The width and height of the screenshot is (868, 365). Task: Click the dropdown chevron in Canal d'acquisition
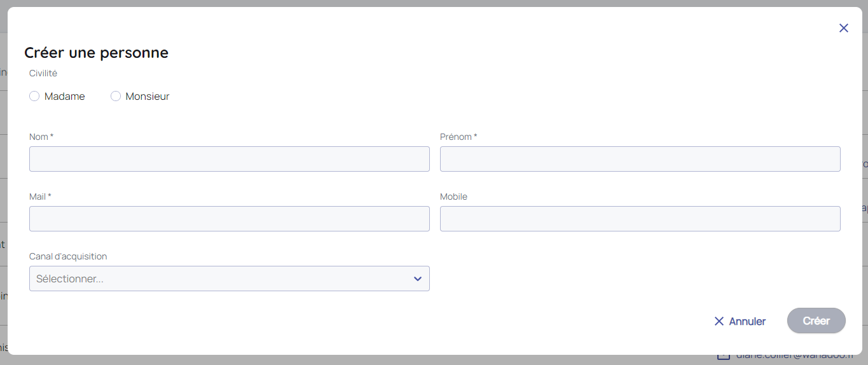point(418,279)
